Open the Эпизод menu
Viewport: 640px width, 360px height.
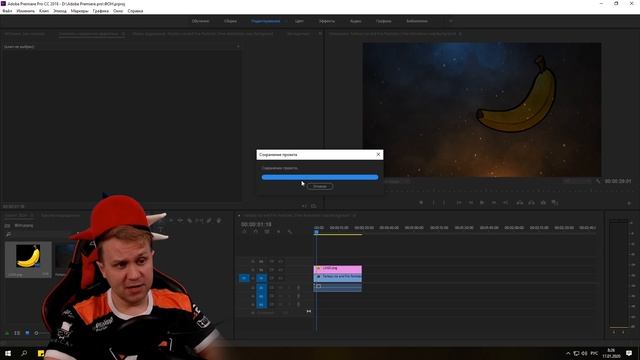click(60, 11)
